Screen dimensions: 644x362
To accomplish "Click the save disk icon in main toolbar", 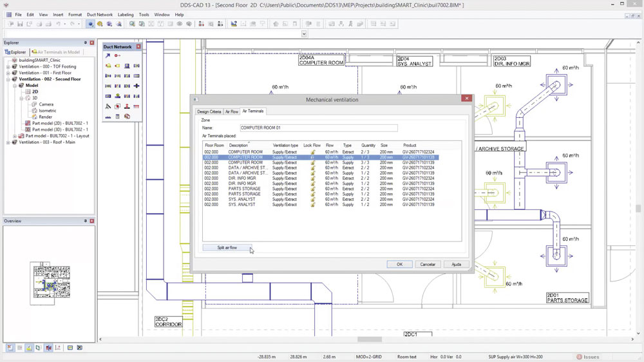I will coord(20,24).
